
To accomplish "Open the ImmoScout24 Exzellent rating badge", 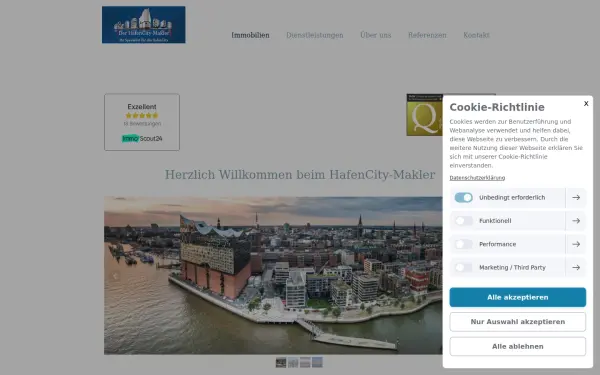I will tap(142, 122).
